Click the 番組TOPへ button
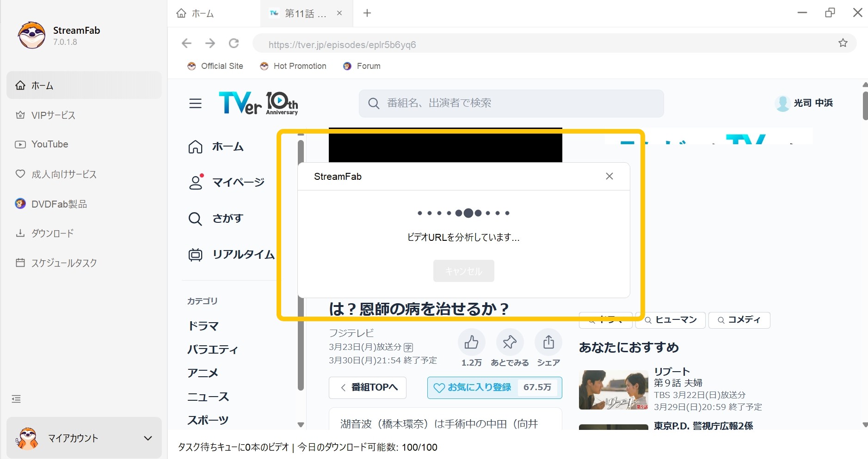This screenshot has width=868, height=459. (367, 388)
